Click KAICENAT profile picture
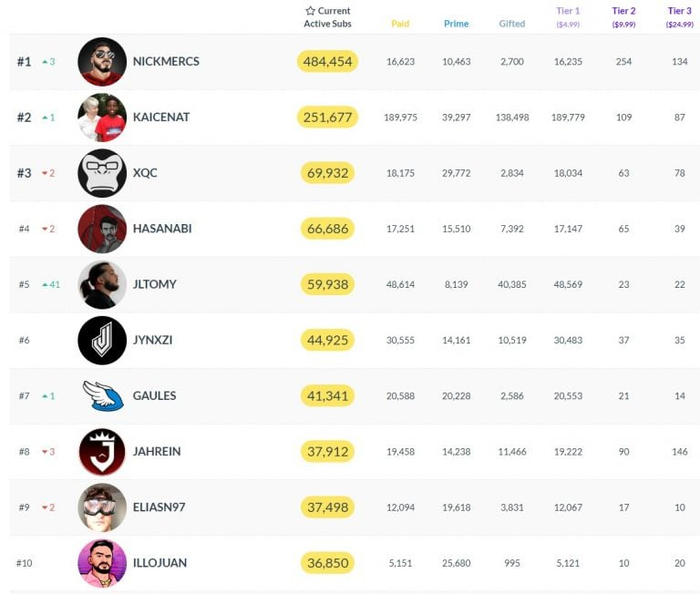700x594 pixels. point(102,118)
